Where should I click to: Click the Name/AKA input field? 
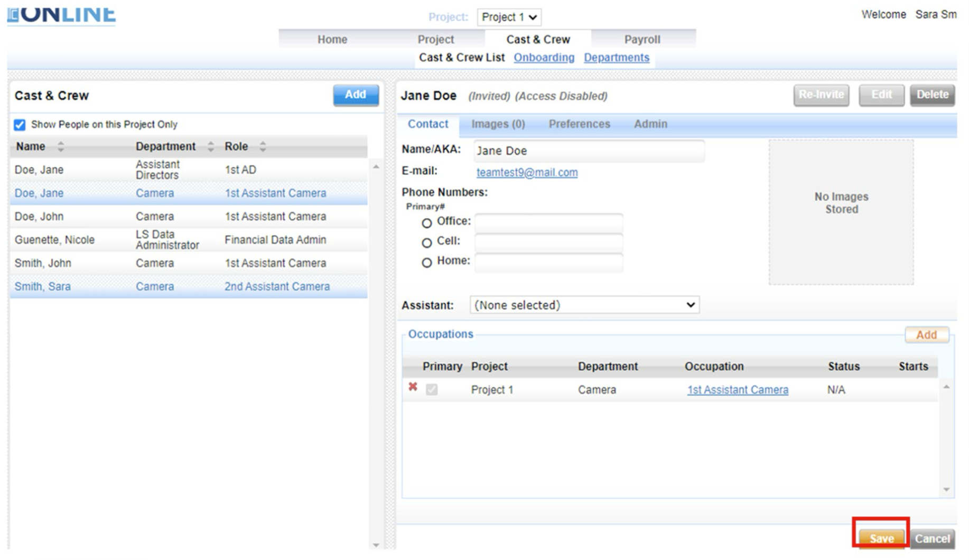pos(589,151)
